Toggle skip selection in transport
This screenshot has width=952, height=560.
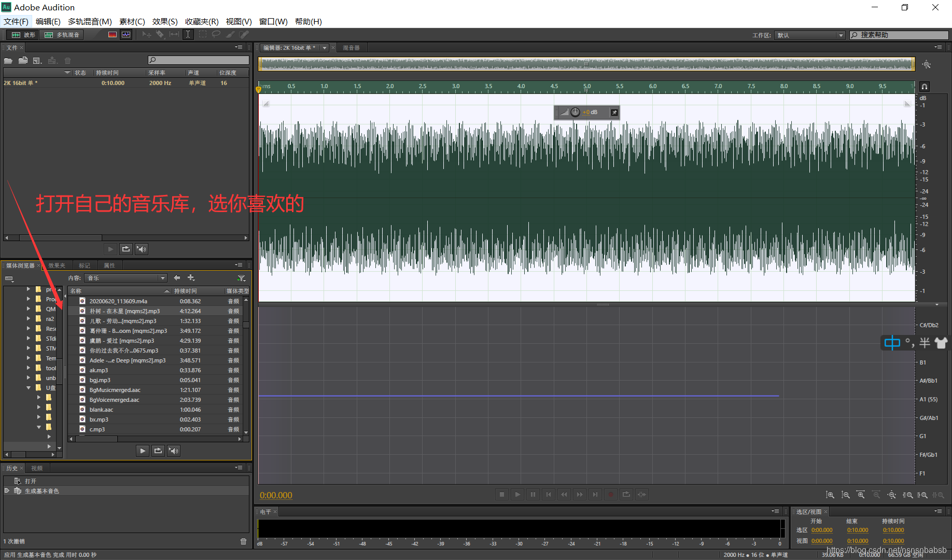[641, 495]
